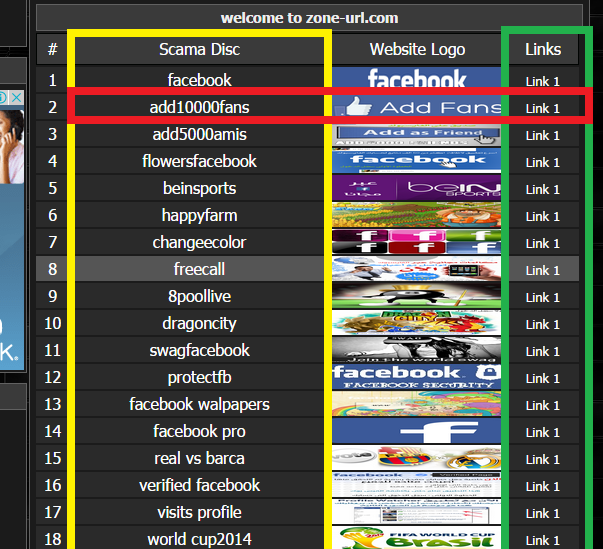Click the real vs barca crests image
The width and height of the screenshot is (603, 549).
tap(416, 458)
